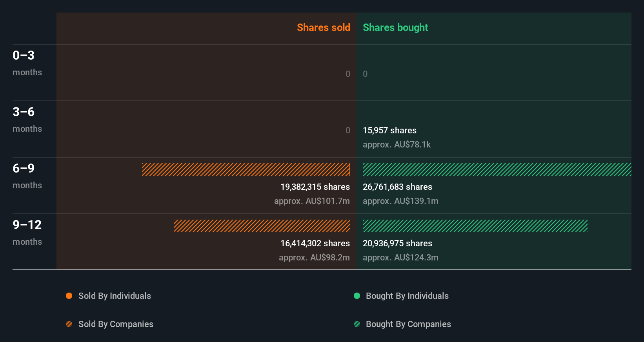
Task: Click the 0–3 months shares sold zero
Action: [348, 74]
